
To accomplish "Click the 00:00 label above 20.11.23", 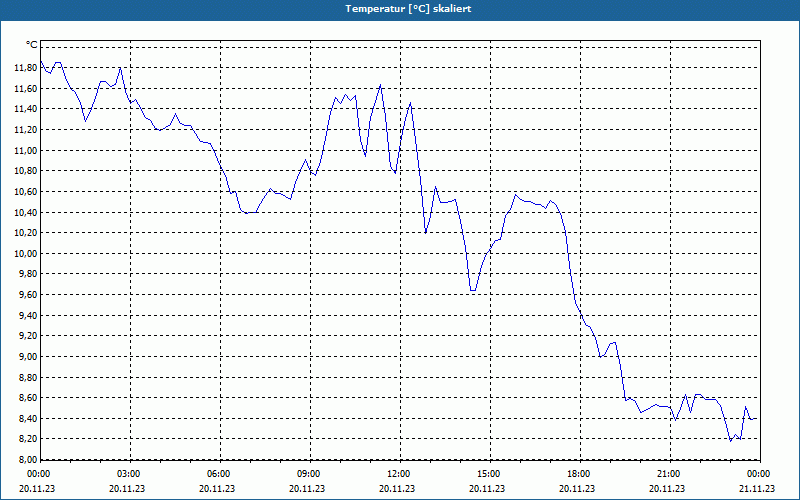I will pos(38,473).
